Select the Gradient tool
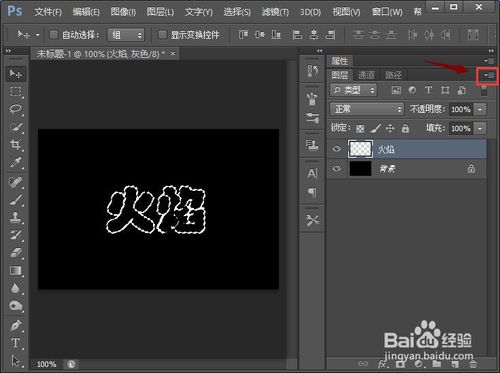The height and width of the screenshot is (373, 500). 15,270
